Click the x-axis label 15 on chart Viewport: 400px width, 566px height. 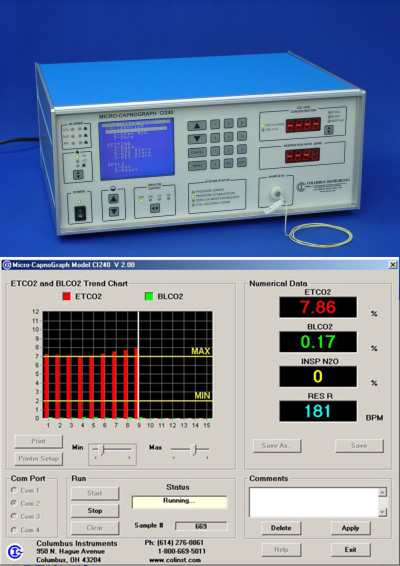(x=206, y=426)
